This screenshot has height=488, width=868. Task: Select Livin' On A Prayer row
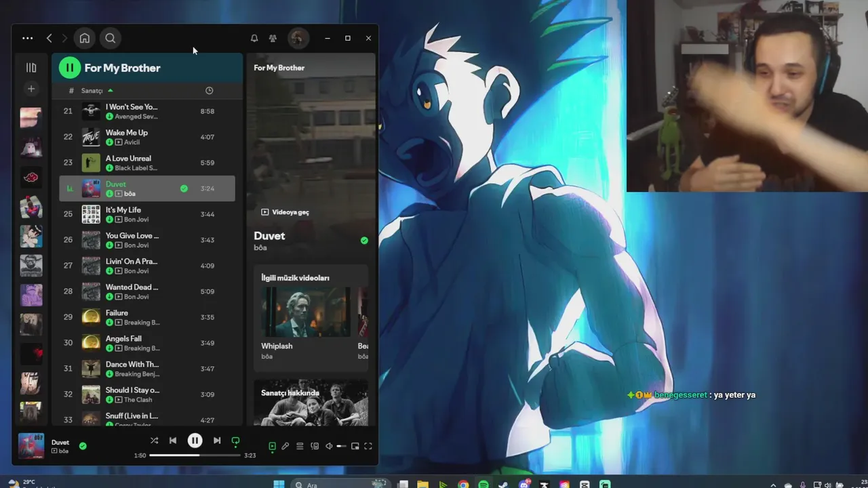[147, 266]
